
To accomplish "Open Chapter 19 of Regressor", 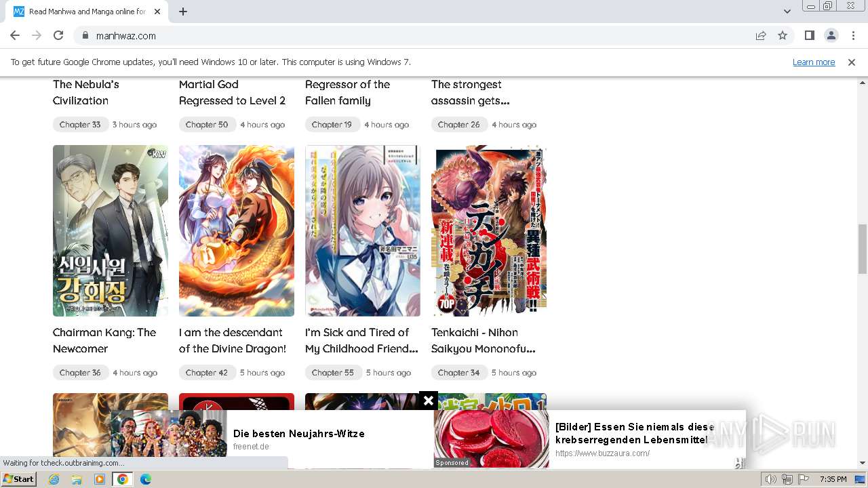I will point(332,125).
